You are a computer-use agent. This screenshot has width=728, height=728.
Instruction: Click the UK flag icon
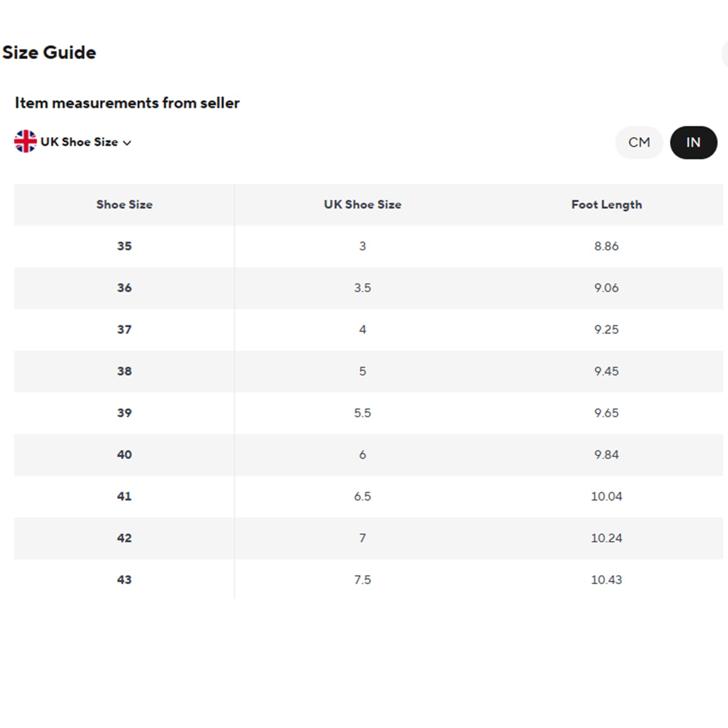(25, 142)
